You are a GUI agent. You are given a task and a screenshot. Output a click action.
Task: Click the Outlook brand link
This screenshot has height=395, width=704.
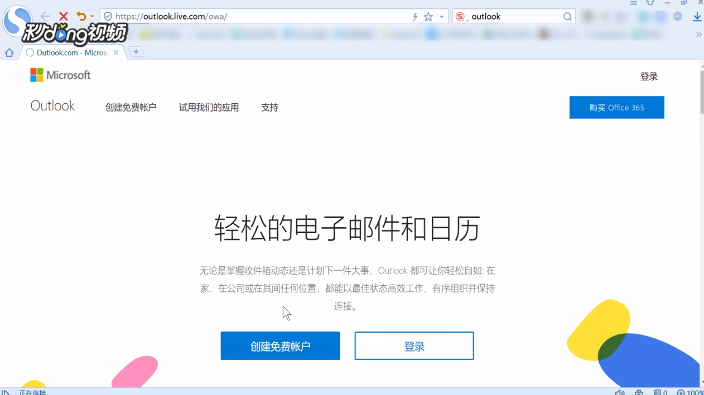pyautogui.click(x=53, y=106)
